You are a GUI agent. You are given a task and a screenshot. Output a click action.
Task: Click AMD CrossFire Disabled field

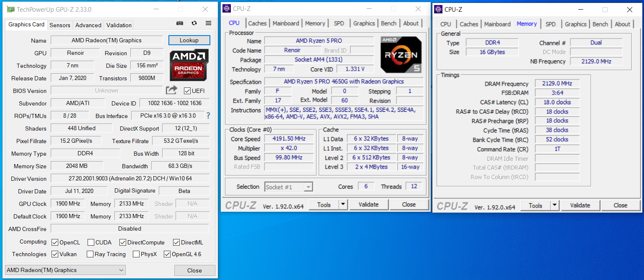(130, 229)
